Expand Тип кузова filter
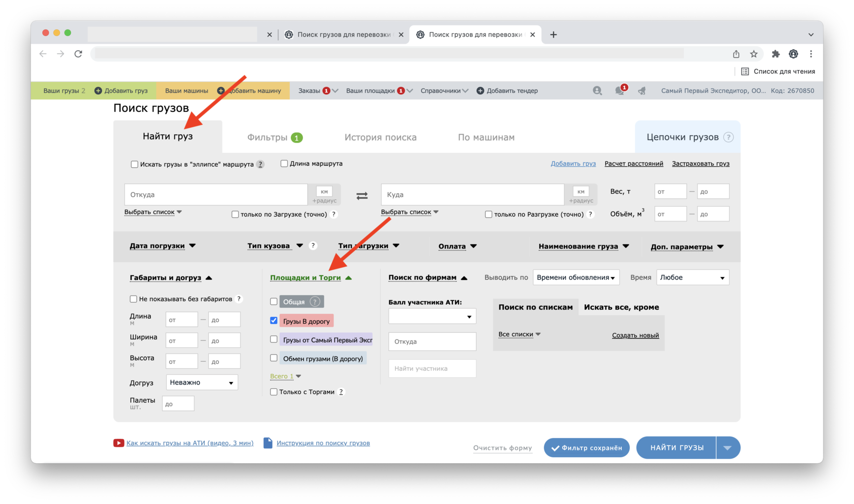The height and width of the screenshot is (504, 854). [x=275, y=246]
